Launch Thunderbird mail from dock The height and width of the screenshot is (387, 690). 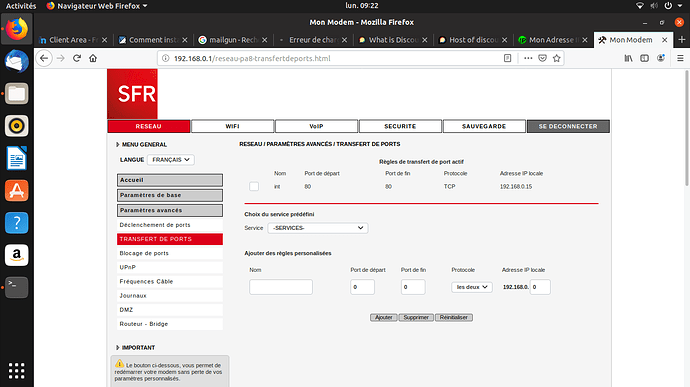[x=17, y=61]
